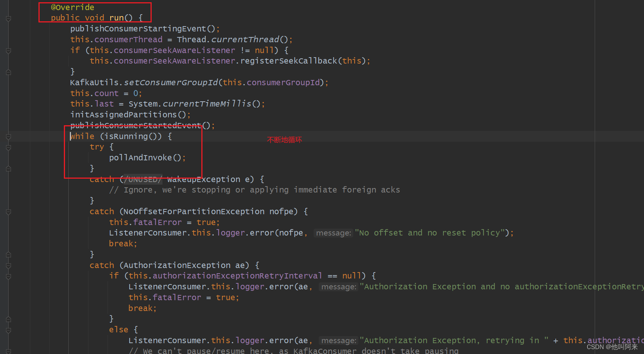Collapse the try block fold marker
This screenshot has height=354, width=644.
pyautogui.click(x=8, y=148)
